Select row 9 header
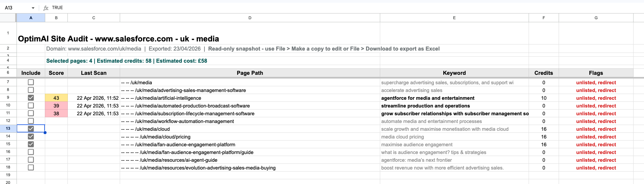 point(8,97)
